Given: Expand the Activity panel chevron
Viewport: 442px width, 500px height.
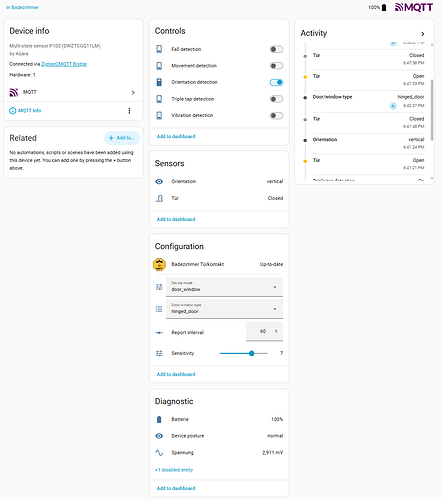Looking at the screenshot, I should coord(423,34).
